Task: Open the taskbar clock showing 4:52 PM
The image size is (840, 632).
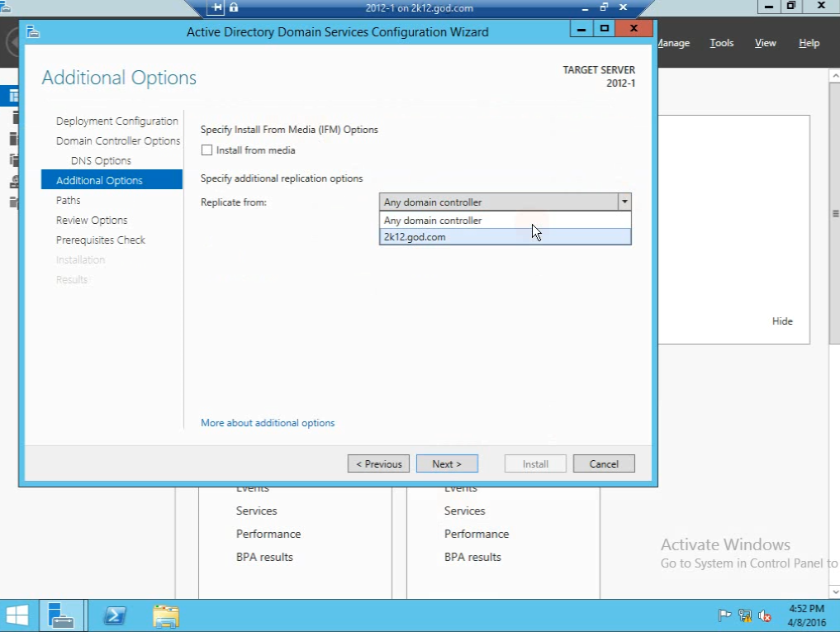Action: (806, 615)
